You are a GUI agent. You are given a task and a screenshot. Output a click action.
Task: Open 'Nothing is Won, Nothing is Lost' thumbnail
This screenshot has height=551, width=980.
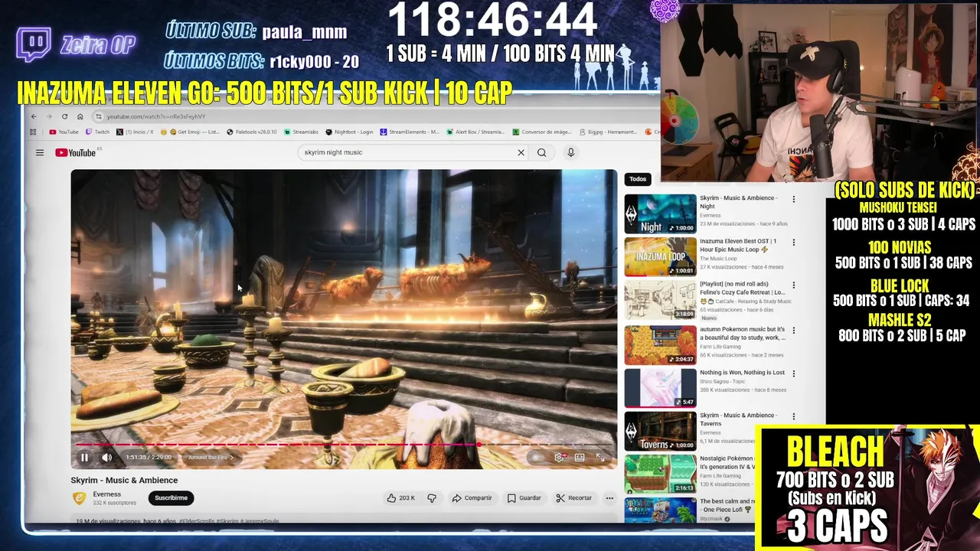(660, 388)
